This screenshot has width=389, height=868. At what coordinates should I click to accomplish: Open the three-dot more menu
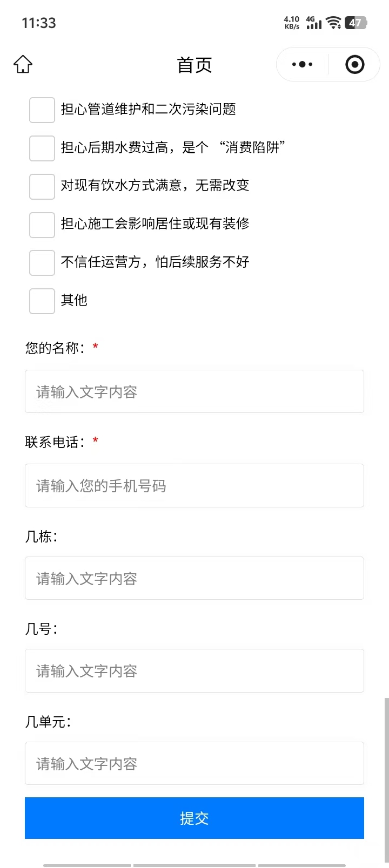(x=302, y=65)
